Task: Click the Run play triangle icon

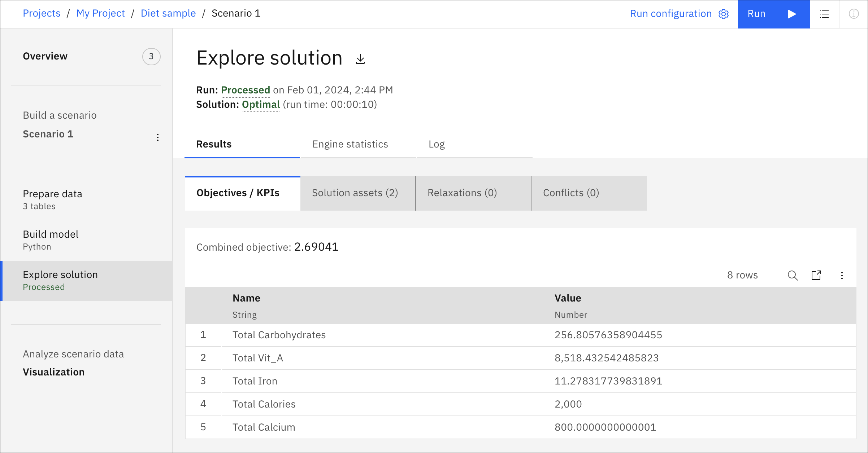Action: point(792,14)
